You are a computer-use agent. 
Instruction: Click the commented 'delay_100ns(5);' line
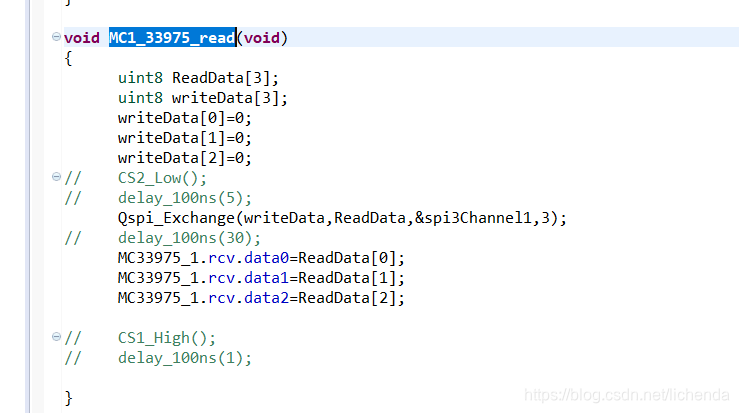(x=185, y=198)
